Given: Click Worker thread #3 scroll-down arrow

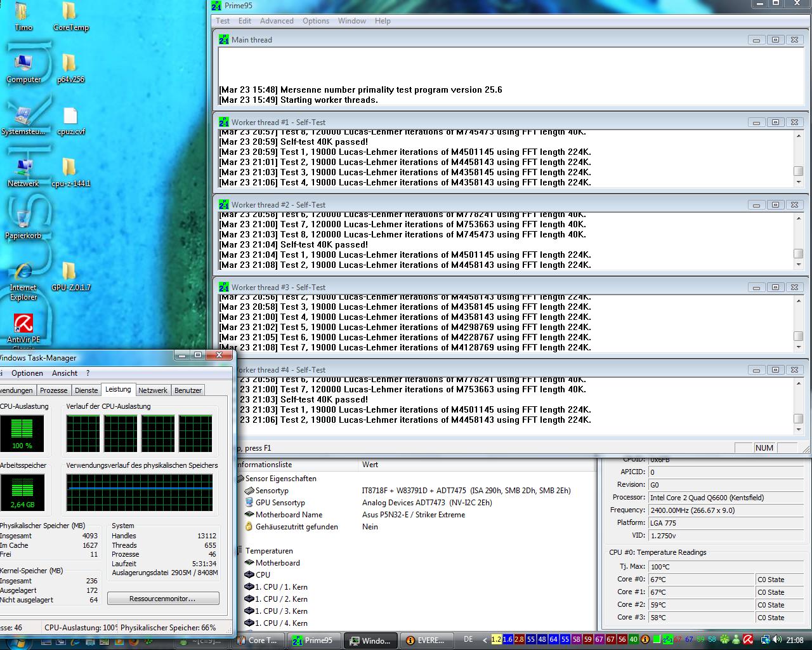Looking at the screenshot, I should click(x=799, y=347).
